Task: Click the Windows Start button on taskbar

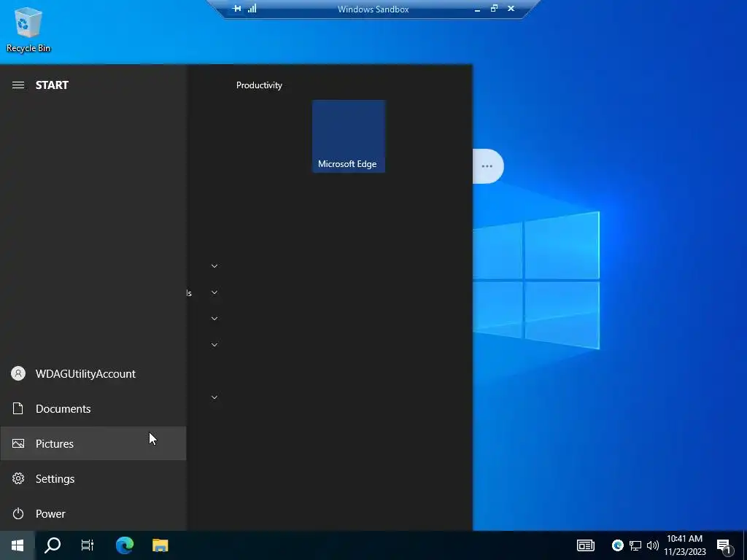Action: (x=18, y=545)
